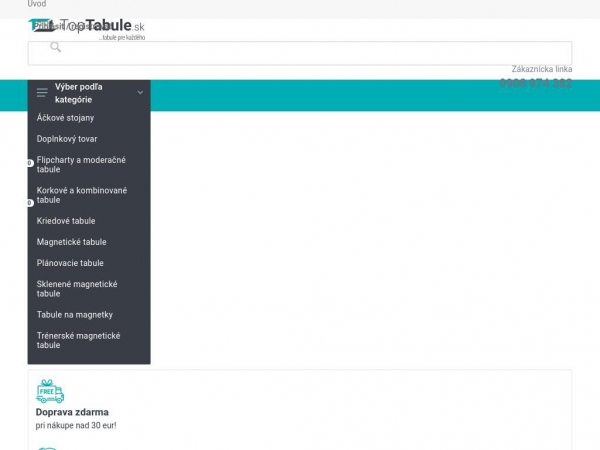Open Flipcharty a moderačné tabule category
The height and width of the screenshot is (450, 600).
pos(81,164)
